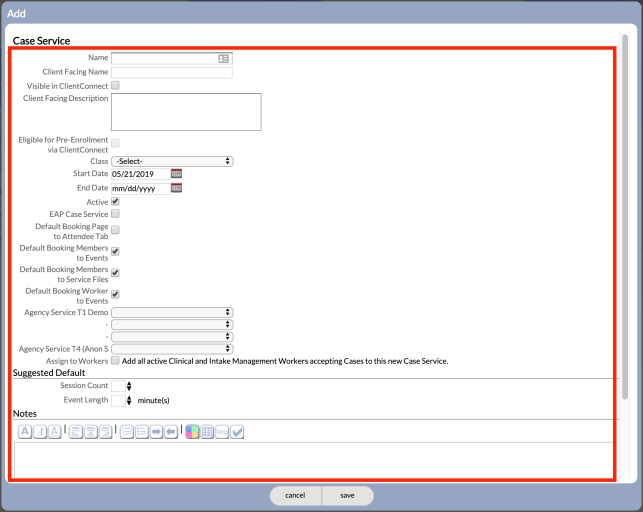643x512 pixels.
Task: Focus the Name input field
Action: 172,59
